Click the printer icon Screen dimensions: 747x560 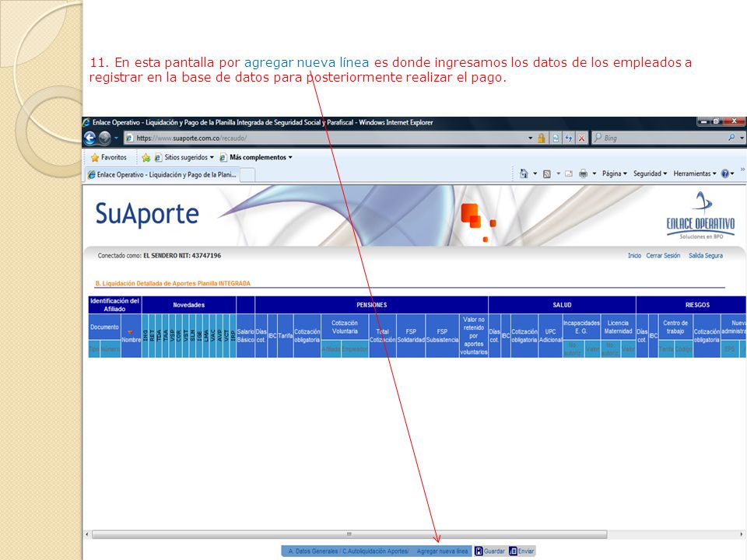[x=583, y=173]
